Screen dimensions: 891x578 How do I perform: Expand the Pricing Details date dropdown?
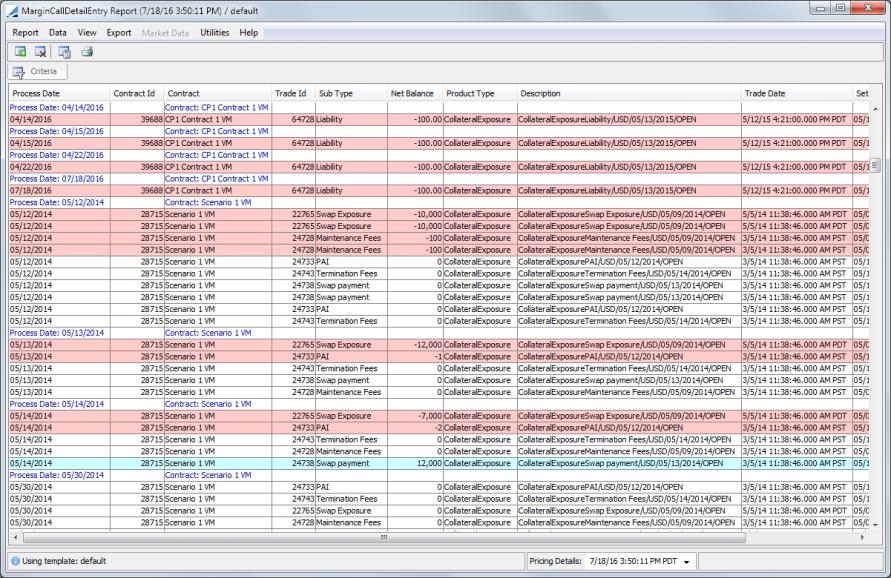tap(686, 562)
